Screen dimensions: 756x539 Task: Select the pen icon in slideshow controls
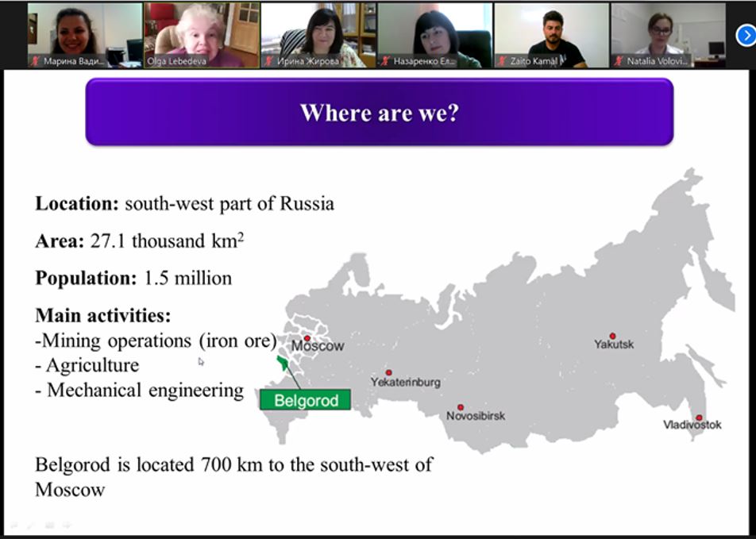pos(30,526)
